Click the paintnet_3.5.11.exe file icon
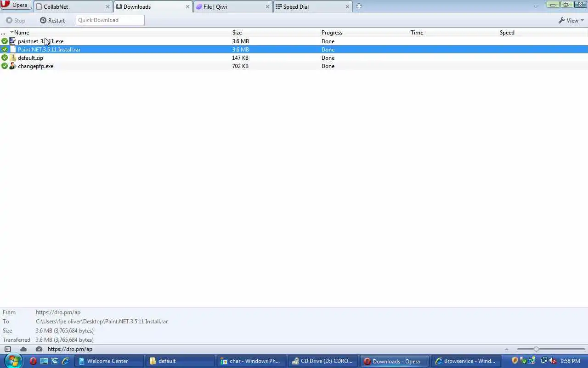 click(13, 41)
